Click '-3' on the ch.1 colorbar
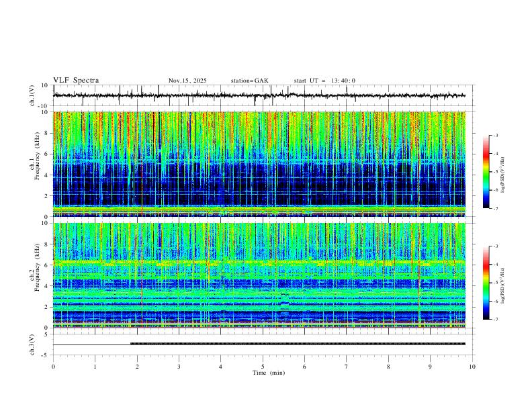 pos(495,135)
